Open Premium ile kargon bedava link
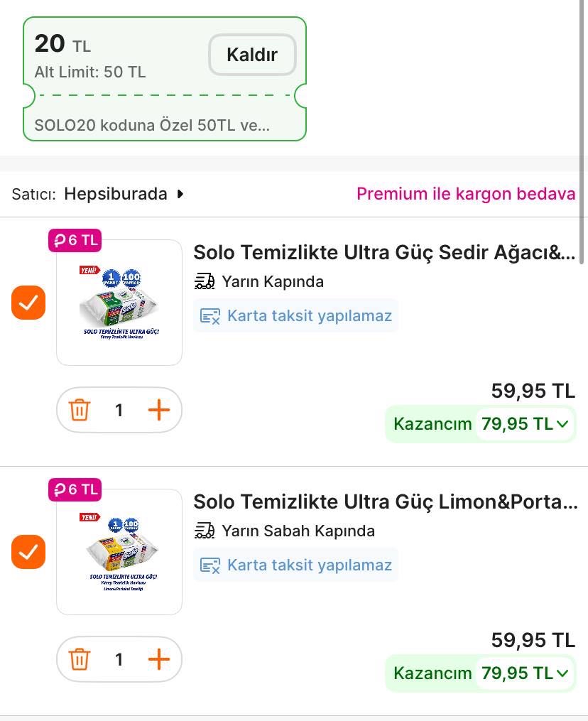588x721 pixels. click(x=466, y=194)
